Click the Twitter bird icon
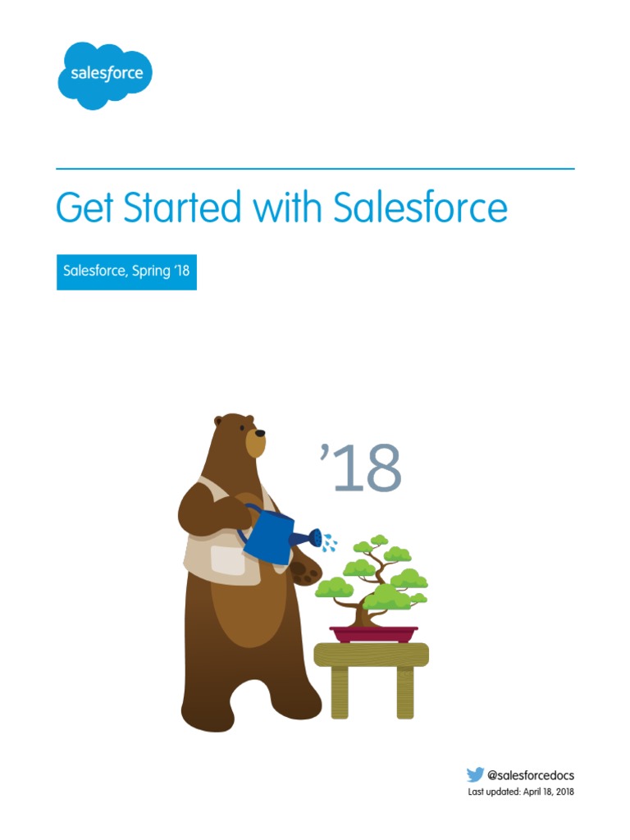The width and height of the screenshot is (630, 840). (475, 774)
